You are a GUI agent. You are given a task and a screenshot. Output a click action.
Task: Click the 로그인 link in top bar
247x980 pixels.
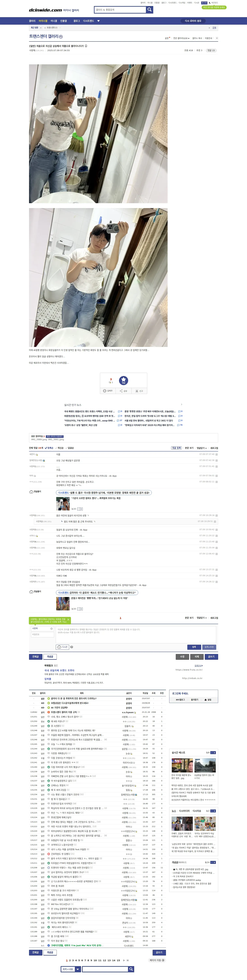tap(204, 3)
